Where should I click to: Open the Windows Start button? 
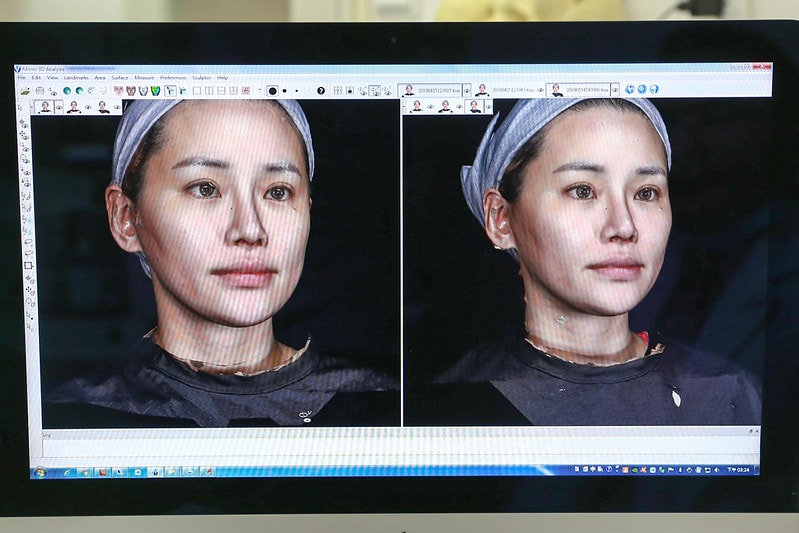[40, 470]
